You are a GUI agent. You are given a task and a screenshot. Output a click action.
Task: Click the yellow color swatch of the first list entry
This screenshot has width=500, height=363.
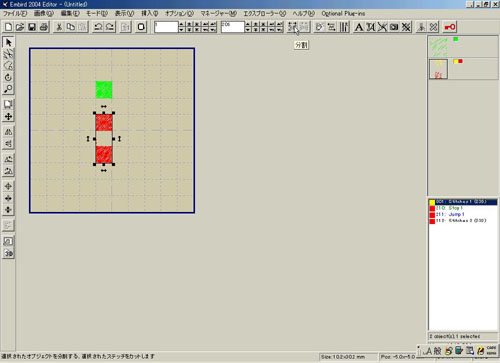pos(432,202)
